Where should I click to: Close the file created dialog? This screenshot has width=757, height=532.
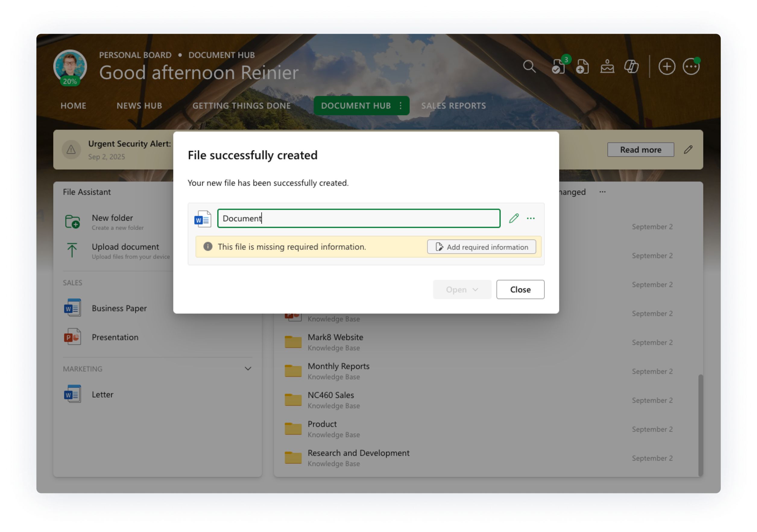520,289
